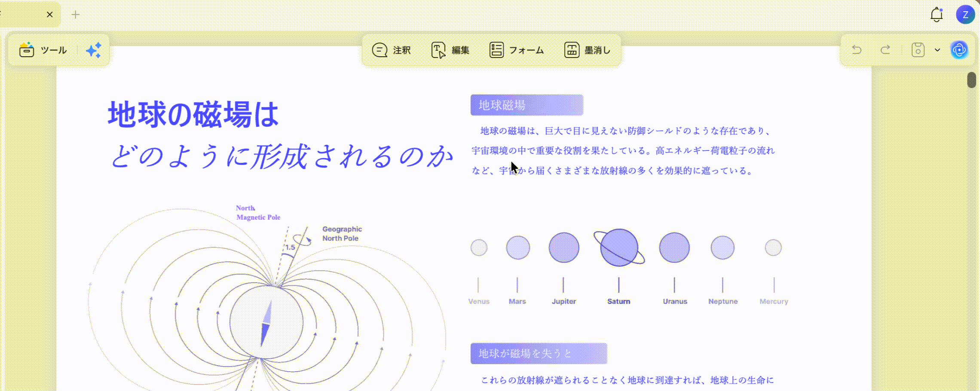Open the notifications bell
Screen dimensions: 980x391
pyautogui.click(x=937, y=15)
